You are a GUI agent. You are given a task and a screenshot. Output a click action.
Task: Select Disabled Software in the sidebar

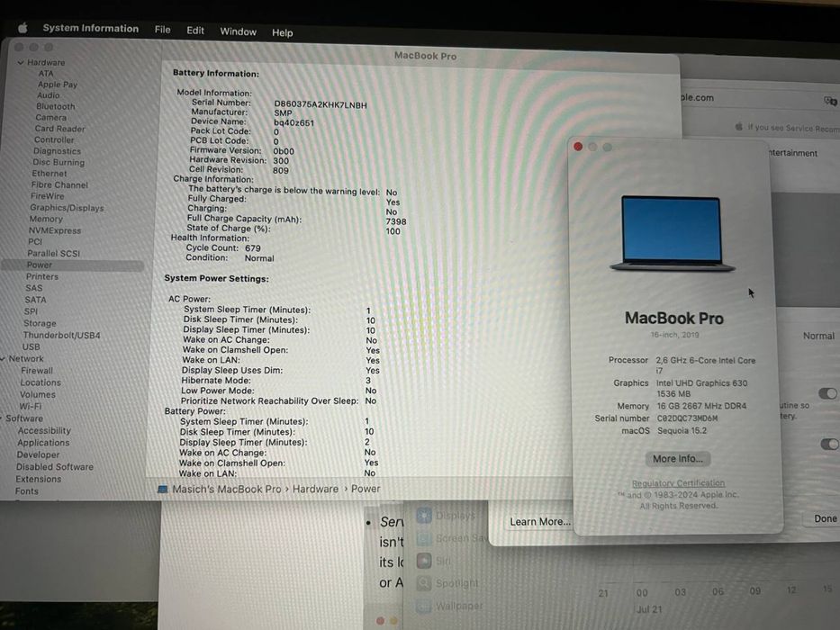55,467
